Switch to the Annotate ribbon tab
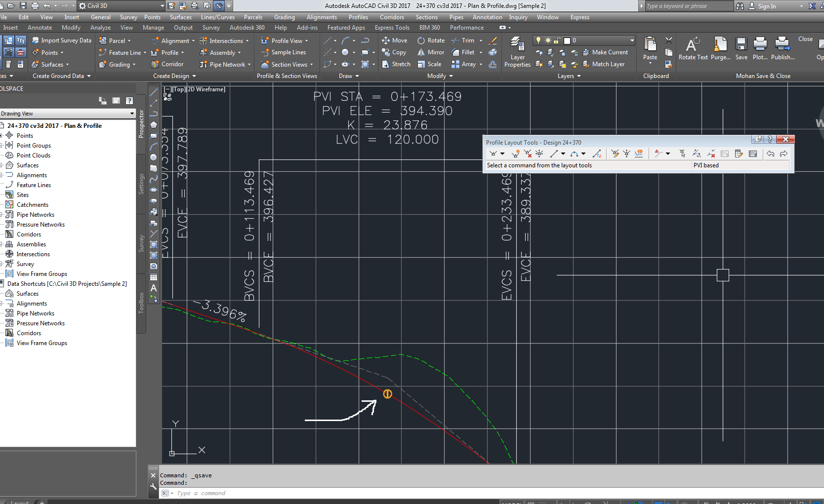 point(40,28)
